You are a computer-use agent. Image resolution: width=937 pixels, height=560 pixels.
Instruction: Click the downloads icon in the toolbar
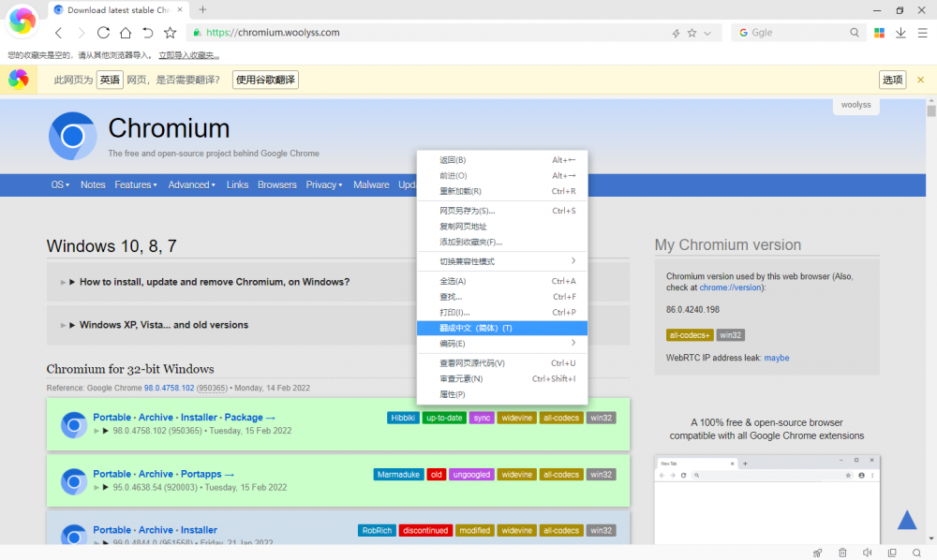900,33
